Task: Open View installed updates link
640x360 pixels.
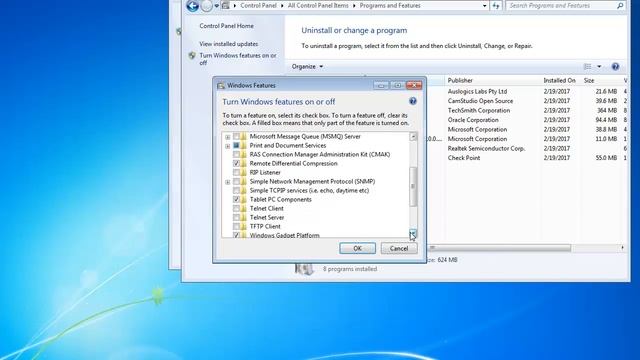Action: (229, 44)
